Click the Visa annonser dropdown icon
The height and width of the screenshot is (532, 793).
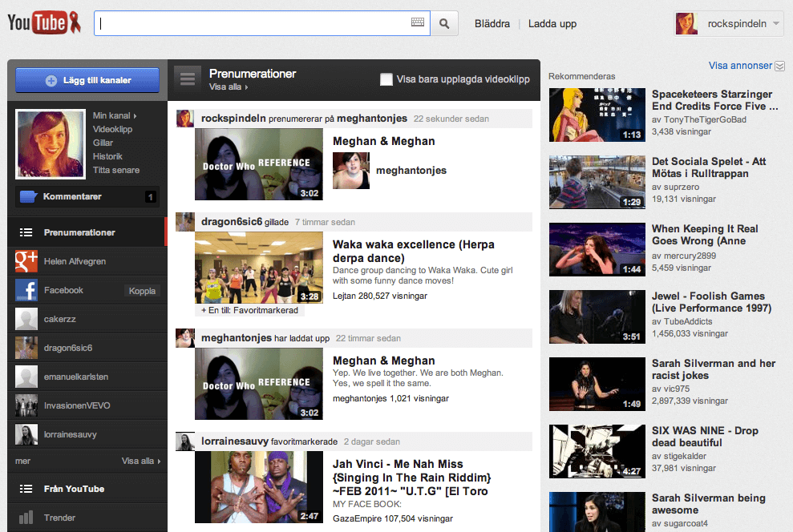click(x=780, y=66)
